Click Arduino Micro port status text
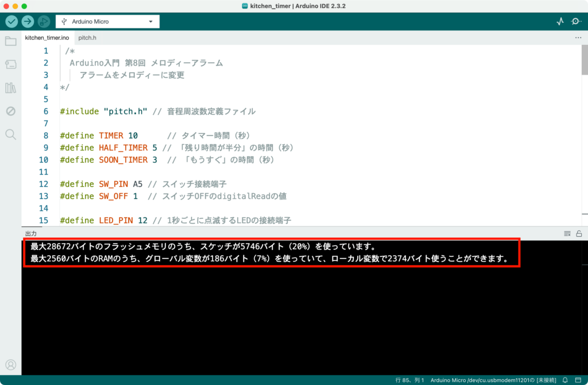This screenshot has width=588, height=385. [493, 380]
